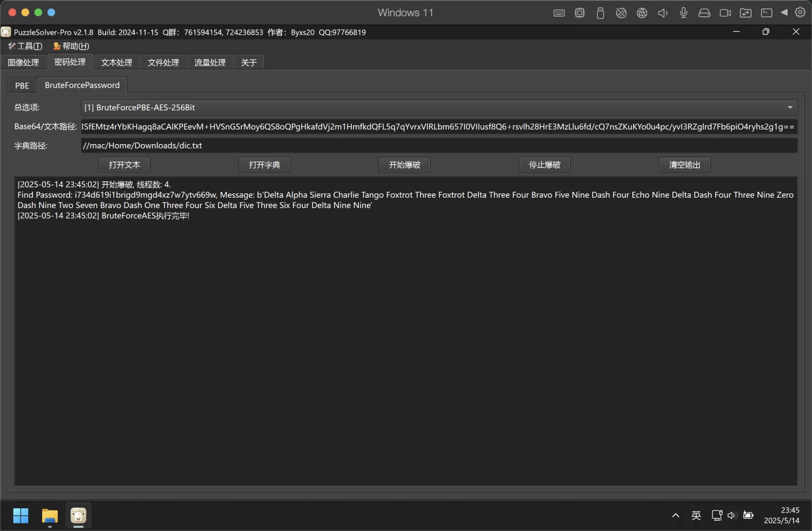Start cracking with 开始爆破 button
The width and height of the screenshot is (812, 531).
405,165
